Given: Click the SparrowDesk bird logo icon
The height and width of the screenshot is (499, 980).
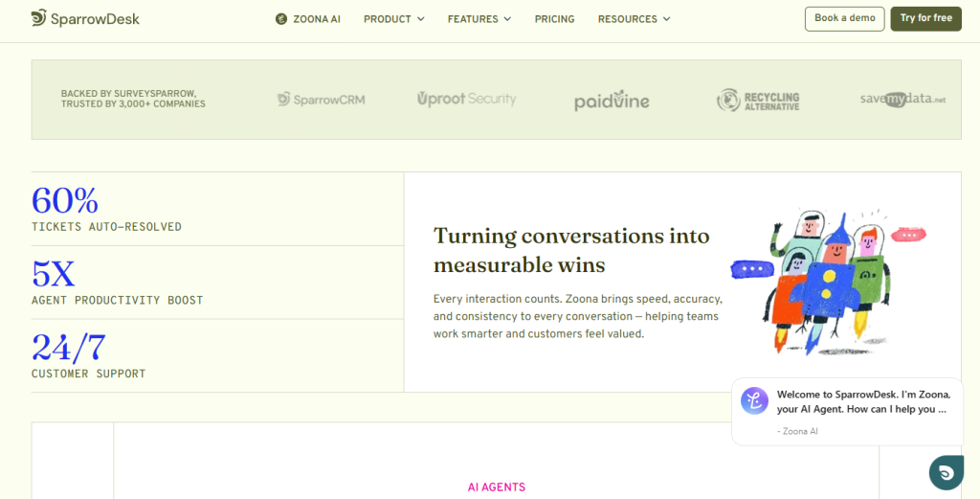Looking at the screenshot, I should coord(38,18).
